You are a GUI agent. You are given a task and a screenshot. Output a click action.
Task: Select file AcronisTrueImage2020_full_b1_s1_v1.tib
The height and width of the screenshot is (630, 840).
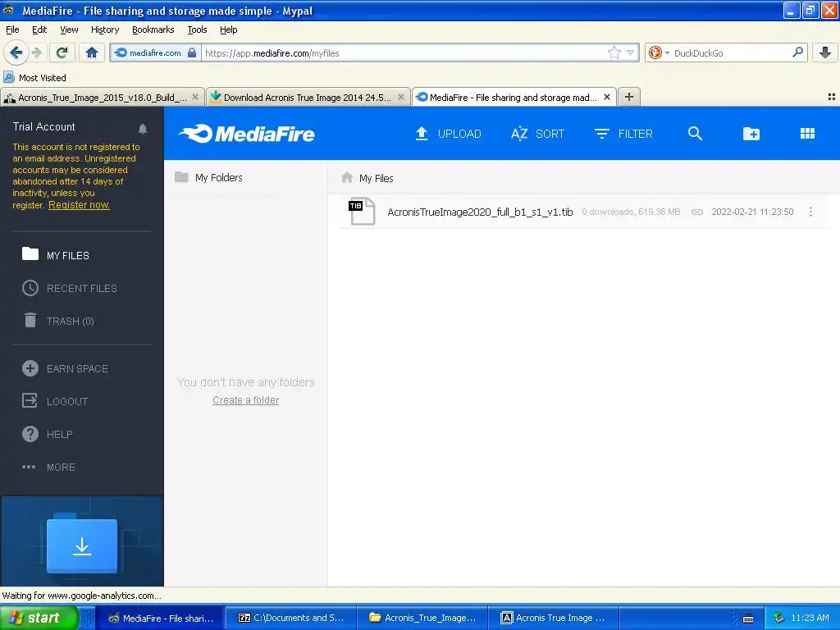click(480, 212)
